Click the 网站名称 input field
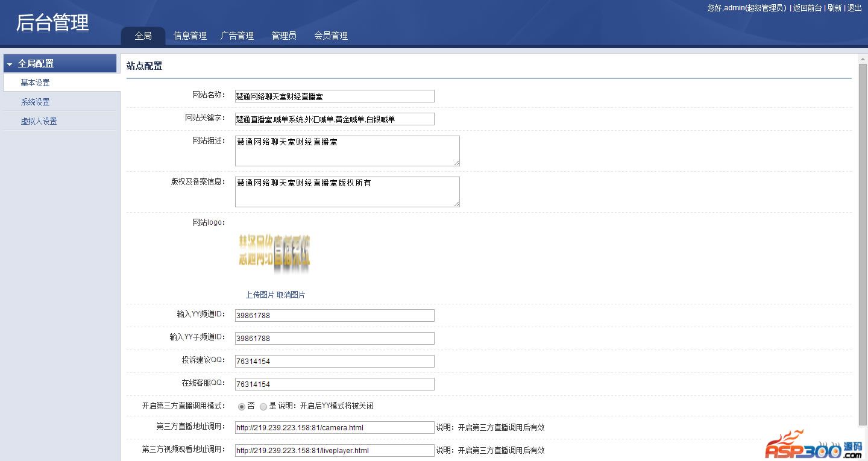Screen dimensions: 868x461 tap(335, 96)
